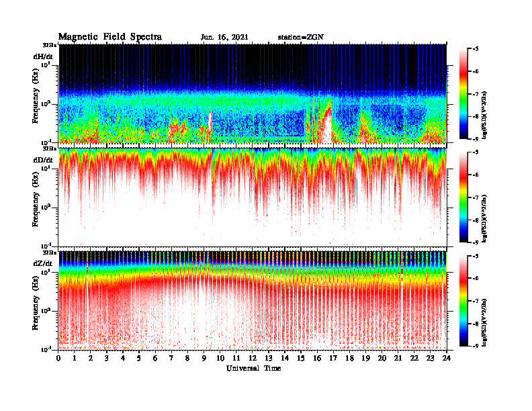Image resolution: width=532 pixels, height=411 pixels.
Task: Click hour tick label "24" on time axis
Action: (447, 359)
